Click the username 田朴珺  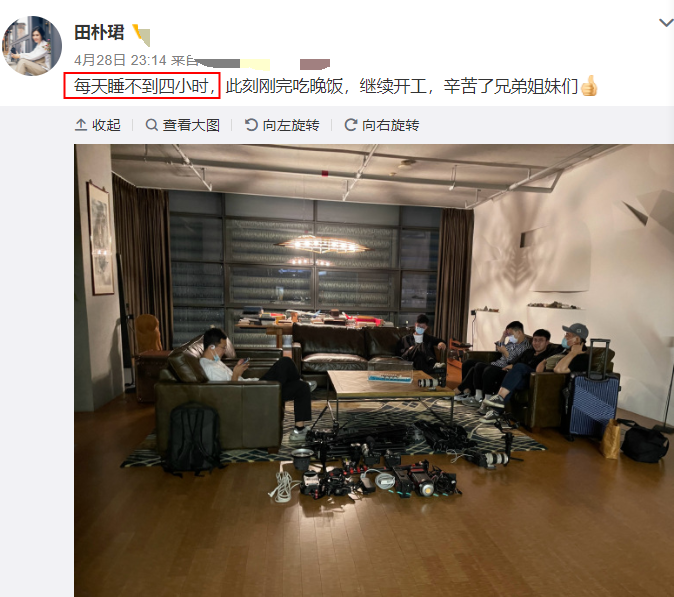(x=99, y=33)
